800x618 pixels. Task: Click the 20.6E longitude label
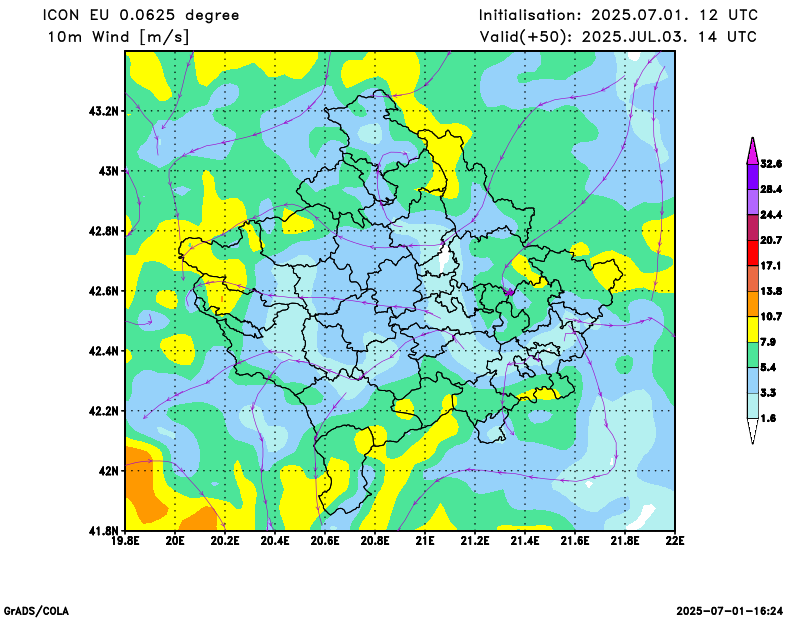326,541
